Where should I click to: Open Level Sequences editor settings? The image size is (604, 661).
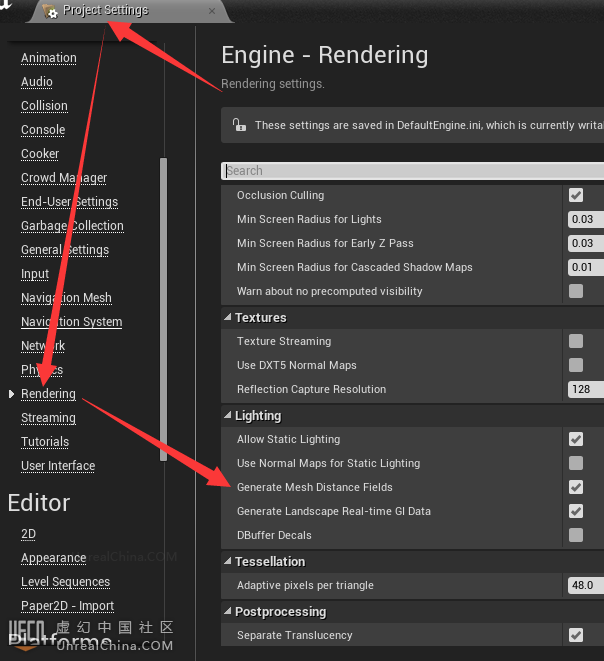(65, 582)
